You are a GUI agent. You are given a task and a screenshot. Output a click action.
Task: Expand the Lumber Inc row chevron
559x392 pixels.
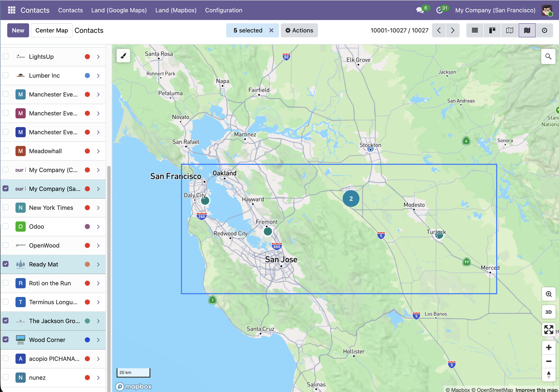click(98, 76)
